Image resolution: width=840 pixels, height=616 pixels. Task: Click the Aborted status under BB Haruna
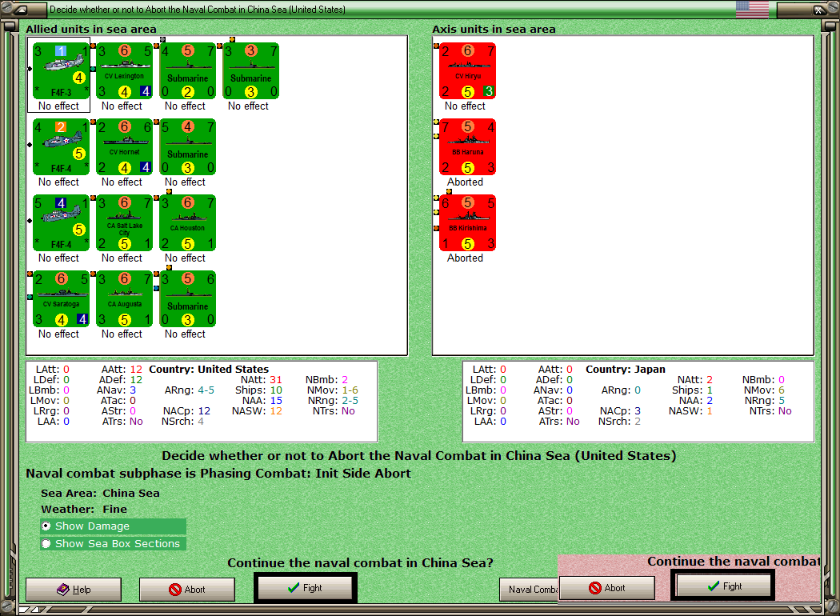(465, 182)
